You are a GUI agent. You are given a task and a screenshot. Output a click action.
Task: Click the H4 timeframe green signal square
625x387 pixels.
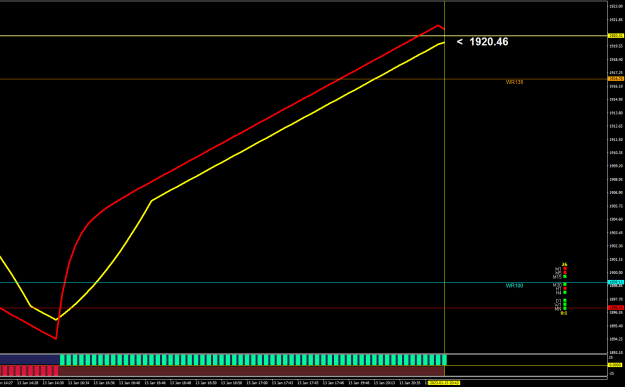click(x=565, y=292)
